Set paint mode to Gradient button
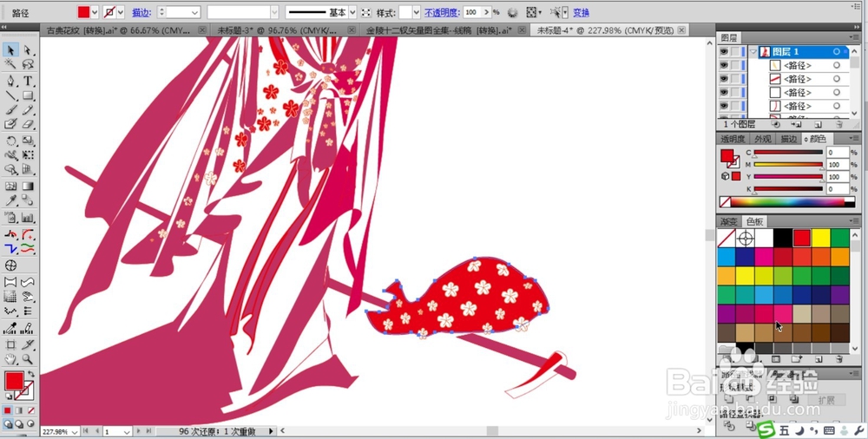Screen dimensions: 868x439 tap(19, 410)
